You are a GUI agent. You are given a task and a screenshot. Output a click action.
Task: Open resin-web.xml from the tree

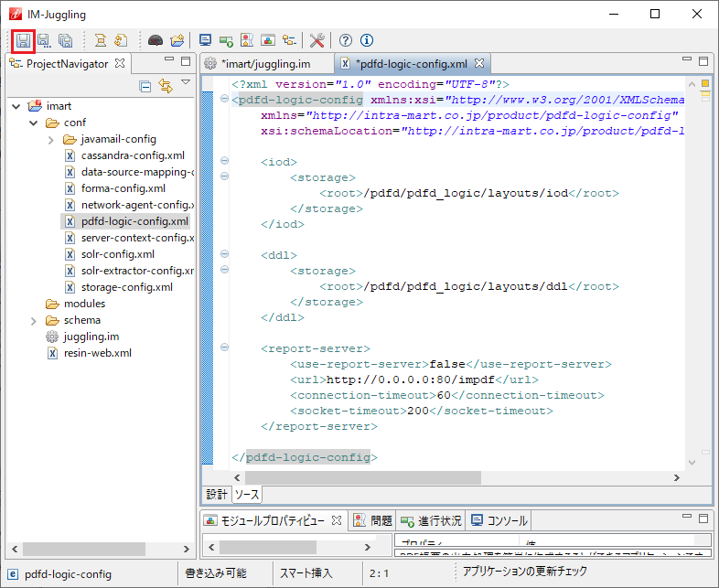coord(97,353)
